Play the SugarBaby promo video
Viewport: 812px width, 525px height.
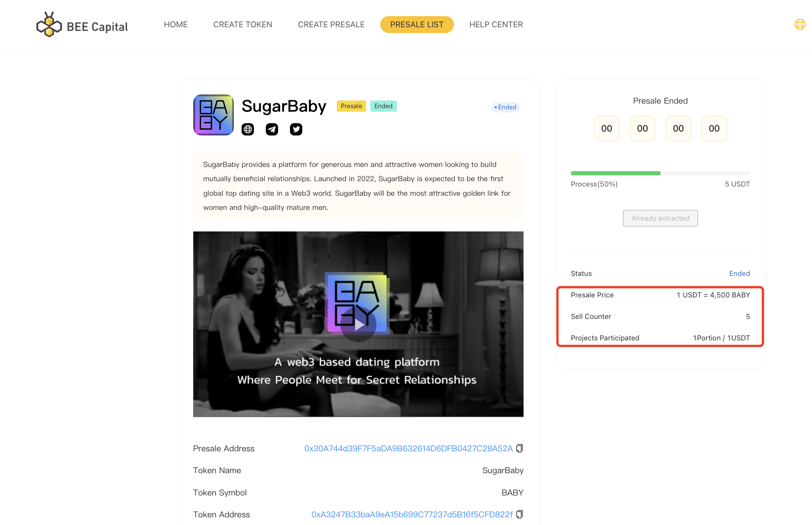point(358,325)
